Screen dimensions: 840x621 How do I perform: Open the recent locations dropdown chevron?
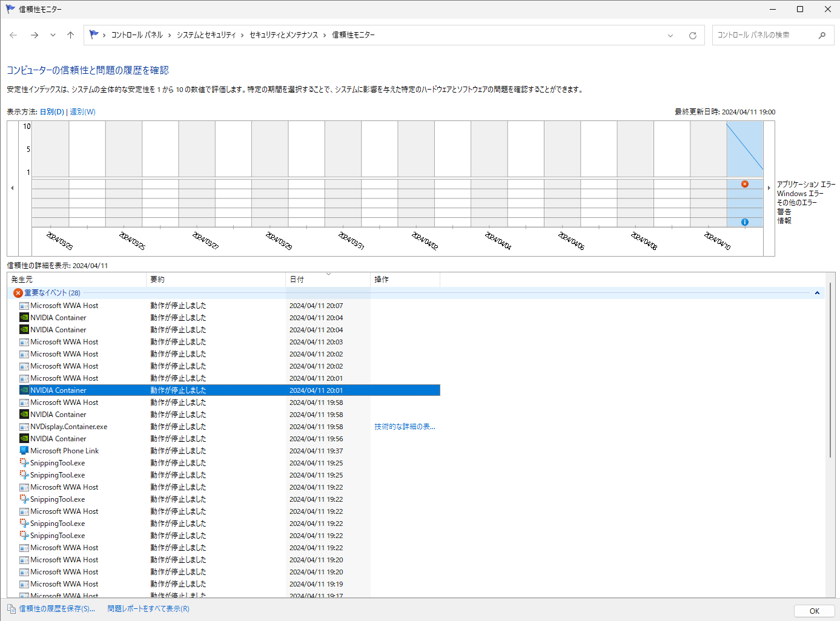pos(53,35)
